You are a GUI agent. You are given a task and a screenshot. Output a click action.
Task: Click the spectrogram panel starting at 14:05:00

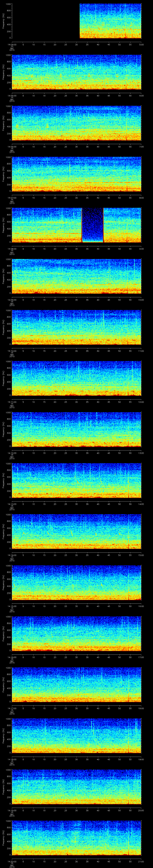77,72
